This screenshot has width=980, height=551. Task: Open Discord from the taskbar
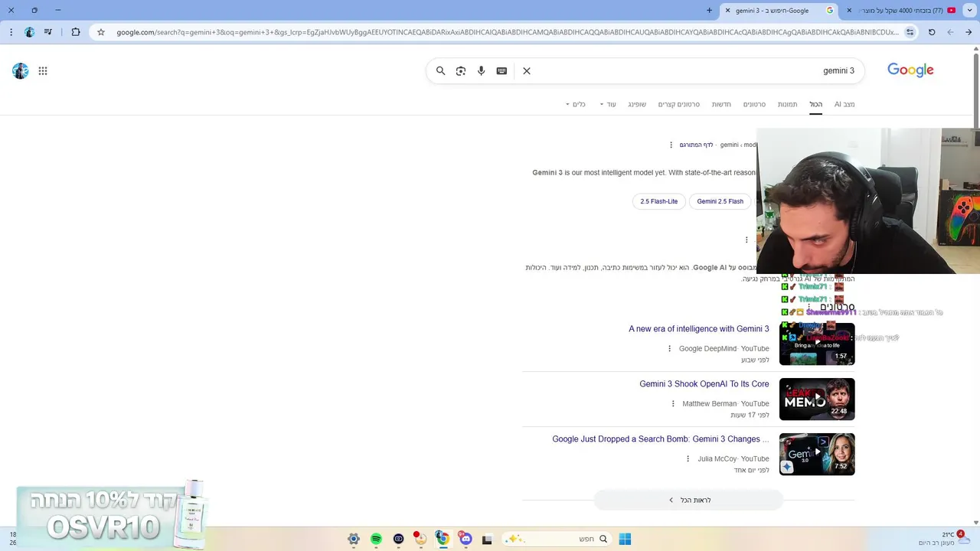coord(465,539)
